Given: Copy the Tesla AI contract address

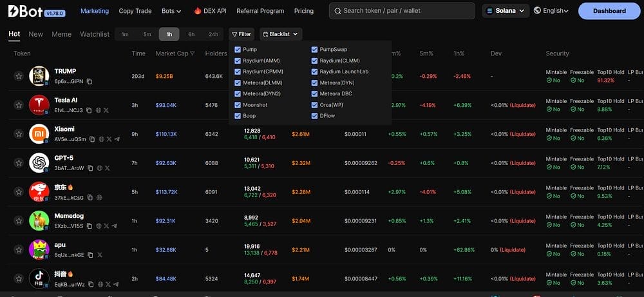Looking at the screenshot, I should (x=89, y=110).
